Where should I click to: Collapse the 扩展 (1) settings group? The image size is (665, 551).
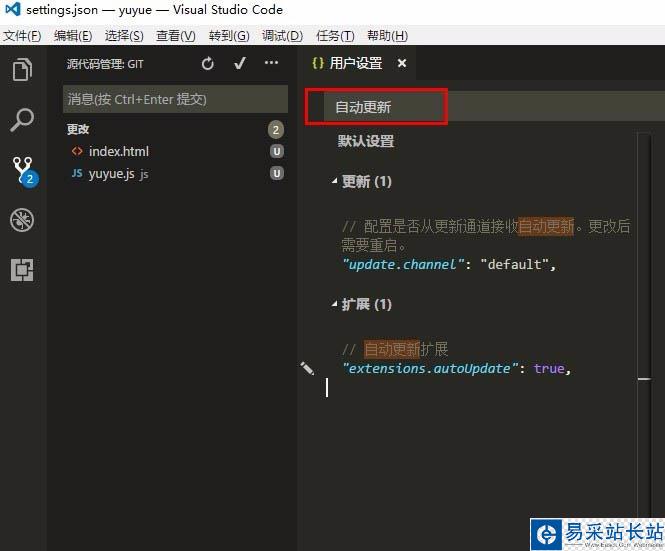pos(334,304)
